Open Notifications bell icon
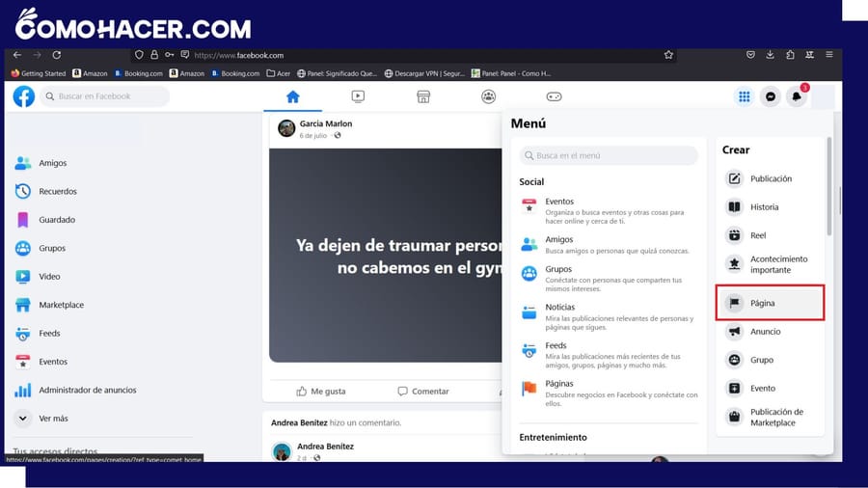Viewport: 868px width, 488px height. tap(796, 96)
